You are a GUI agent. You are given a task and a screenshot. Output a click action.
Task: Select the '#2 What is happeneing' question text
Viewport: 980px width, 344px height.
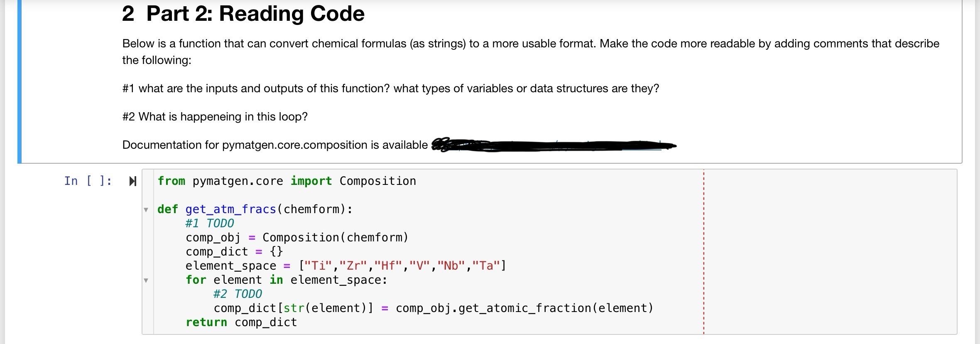pyautogui.click(x=215, y=117)
